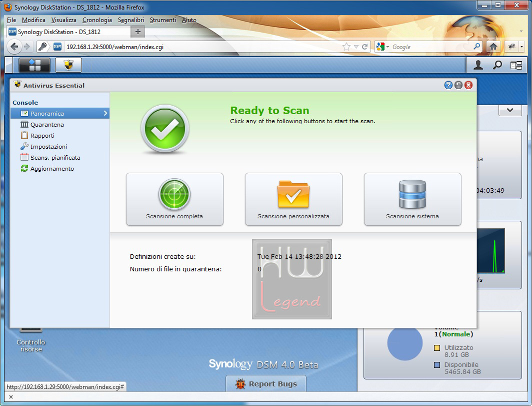Image resolution: width=532 pixels, height=406 pixels.
Task: Minimize the Antivirus Essential window
Action: coord(458,85)
